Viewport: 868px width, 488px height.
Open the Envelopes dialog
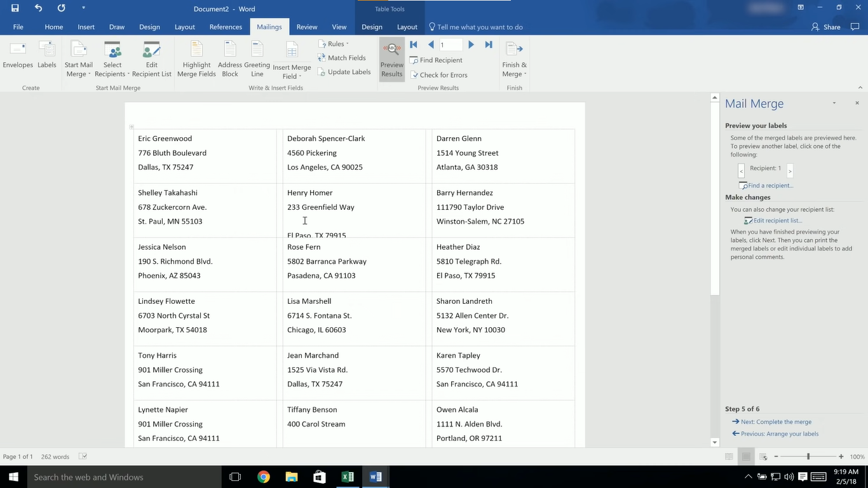pyautogui.click(x=17, y=57)
